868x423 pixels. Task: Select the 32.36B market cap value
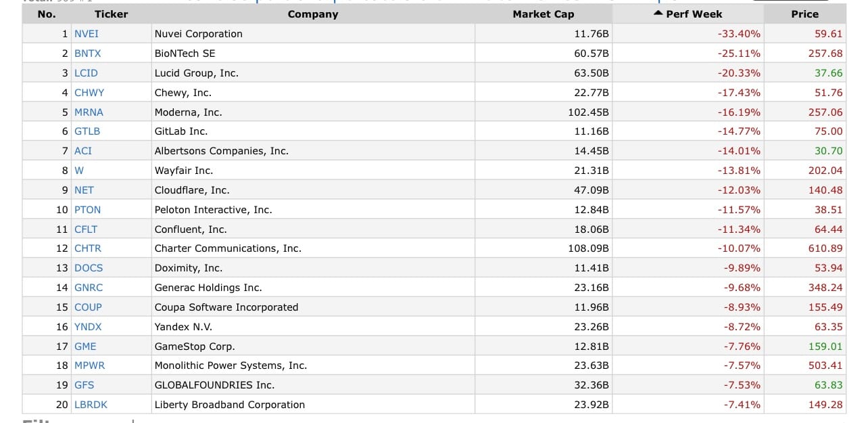coord(592,385)
